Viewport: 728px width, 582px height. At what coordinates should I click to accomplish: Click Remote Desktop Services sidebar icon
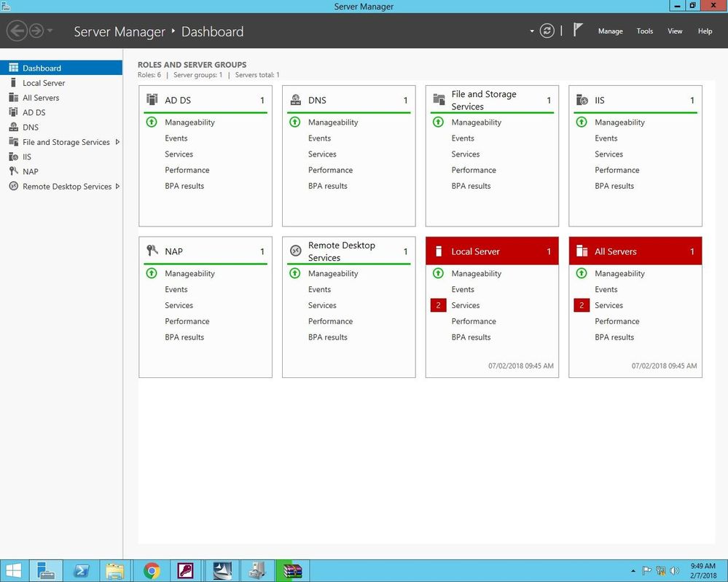click(13, 186)
